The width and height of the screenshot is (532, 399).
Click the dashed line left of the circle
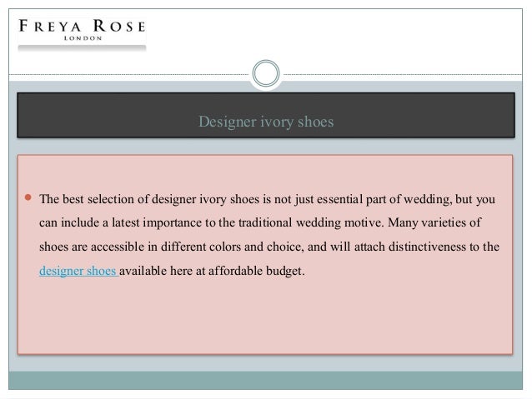click(x=125, y=72)
